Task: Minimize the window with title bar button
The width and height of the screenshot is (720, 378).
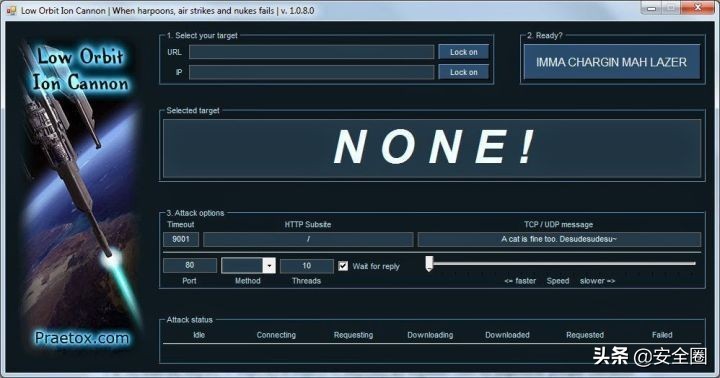Action: click(x=651, y=8)
